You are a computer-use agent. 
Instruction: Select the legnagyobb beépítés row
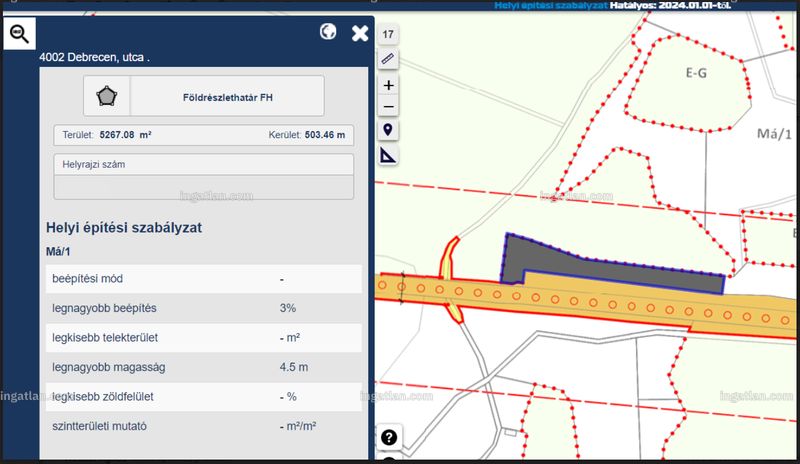[x=204, y=308]
